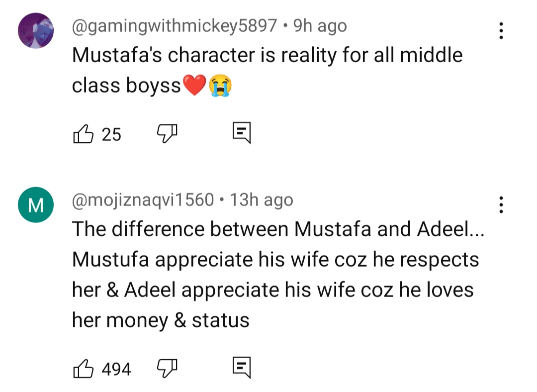Open options menu for @mojiznaqvi1560's comment

tap(501, 205)
